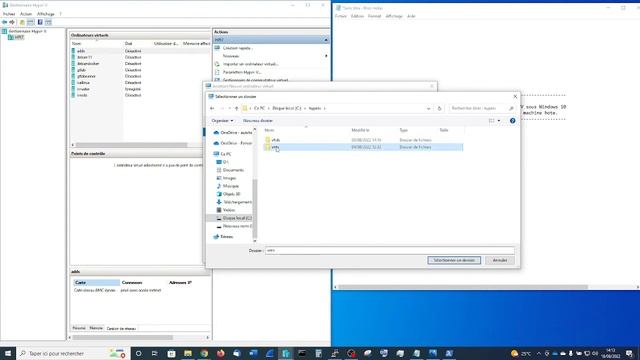Select gitlab virtual machine row
Viewport: 640px width, 360px height.
point(140,70)
